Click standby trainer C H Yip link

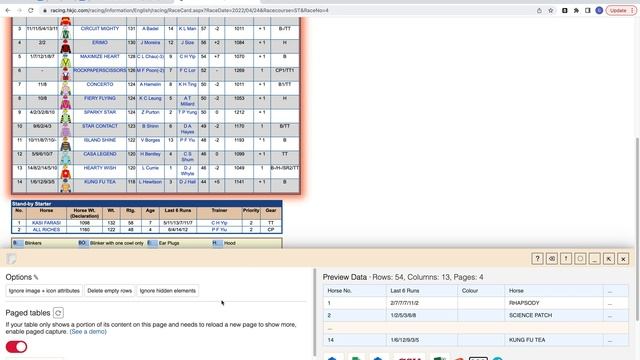(219, 223)
